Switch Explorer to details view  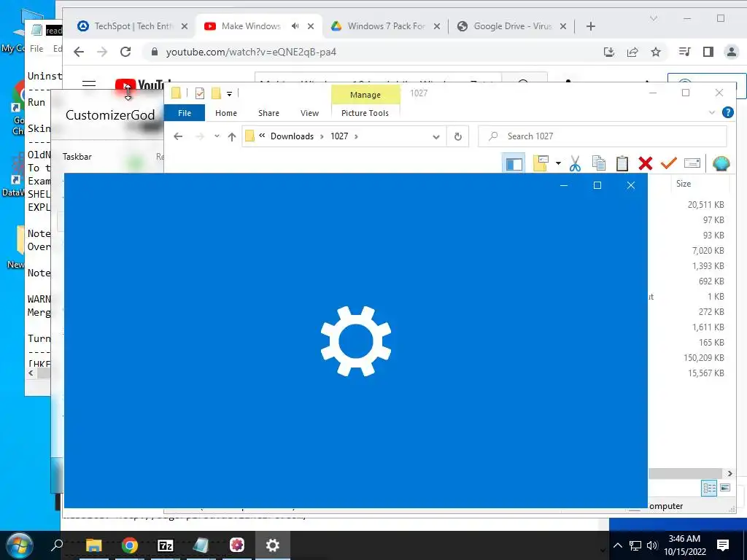[x=709, y=488]
